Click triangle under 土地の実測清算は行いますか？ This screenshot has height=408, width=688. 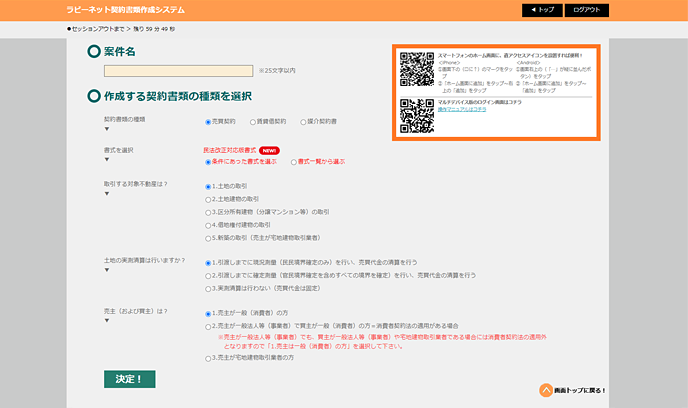[x=107, y=270]
